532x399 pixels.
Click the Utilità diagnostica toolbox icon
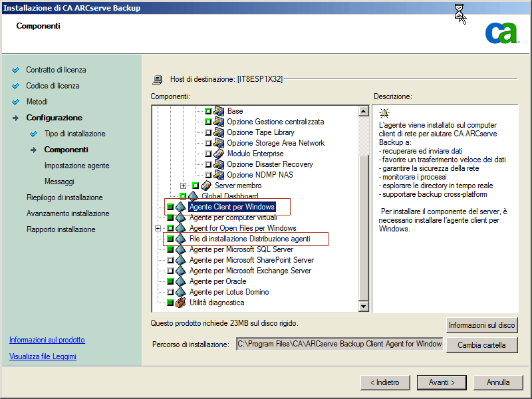180,303
